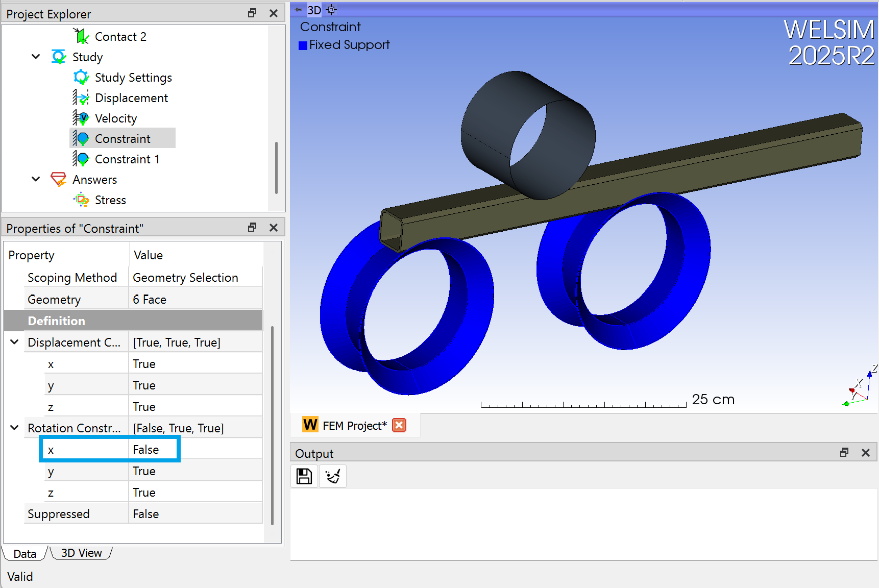Select the Contact 2 icon
Image resolution: width=879 pixels, height=588 pixels.
(x=82, y=36)
